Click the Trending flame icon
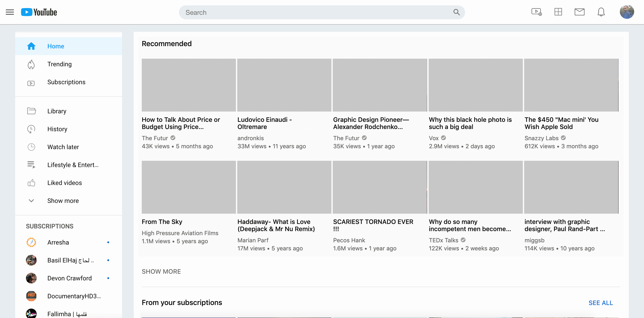The width and height of the screenshot is (644, 318). click(31, 64)
